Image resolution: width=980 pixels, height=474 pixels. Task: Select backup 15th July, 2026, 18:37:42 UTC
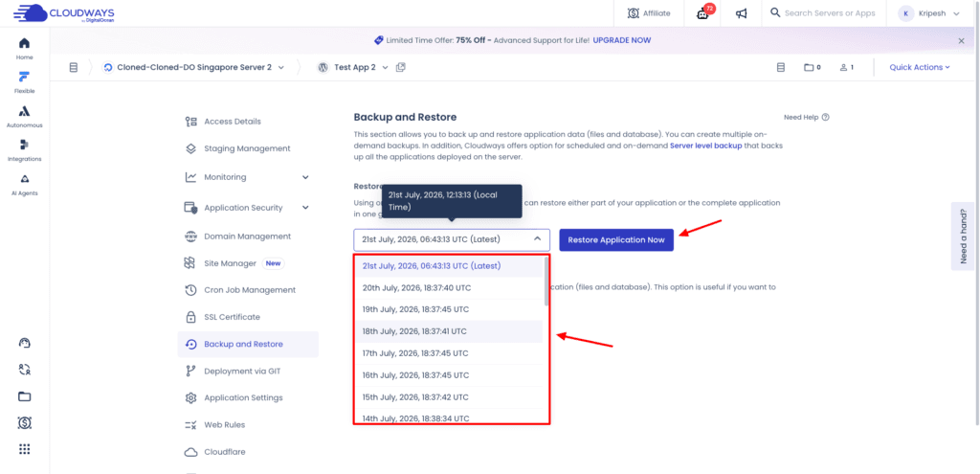click(450, 397)
